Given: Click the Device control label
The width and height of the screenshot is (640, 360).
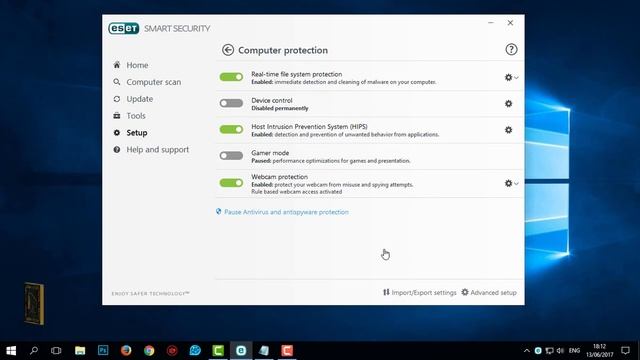Looking at the screenshot, I should 272,100.
